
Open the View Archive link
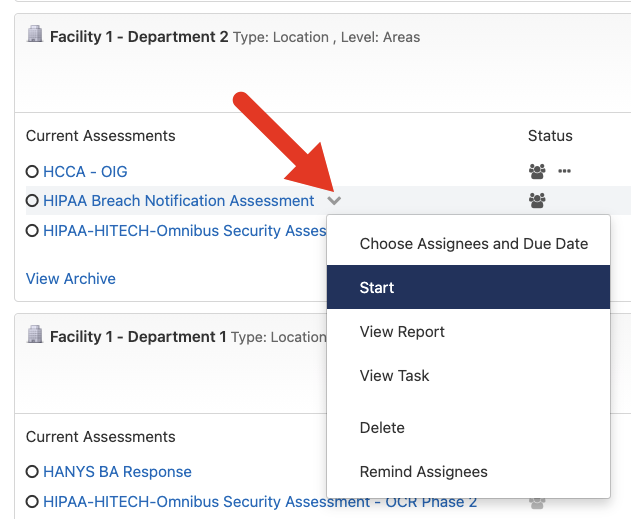pyautogui.click(x=71, y=278)
